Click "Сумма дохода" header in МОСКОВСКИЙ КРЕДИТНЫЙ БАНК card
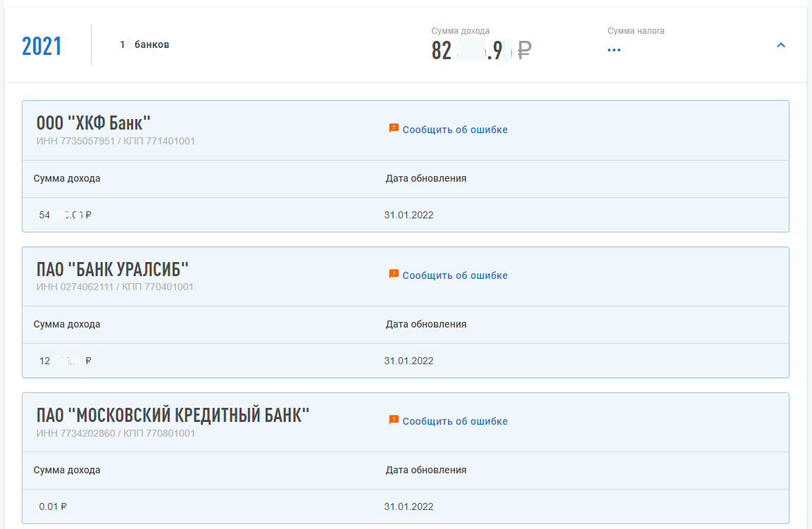Screen dimensions: 812x529 [67, 470]
